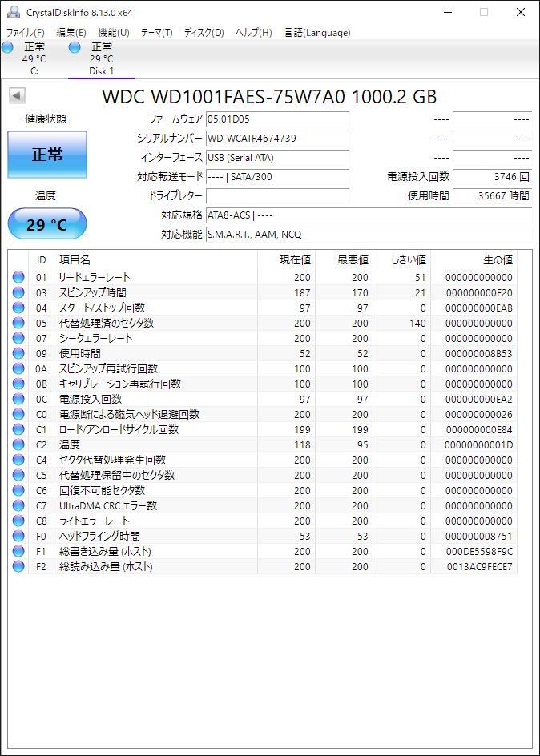Click the 対応機能 field S.M.A.R.T., AAM, NCQ
The width and height of the screenshot is (540, 756).
pos(369,235)
